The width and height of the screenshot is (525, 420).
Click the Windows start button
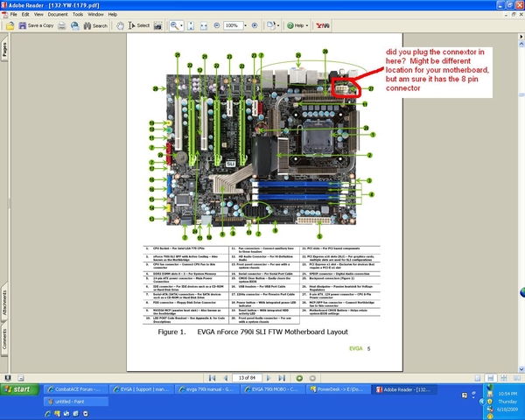click(x=20, y=389)
